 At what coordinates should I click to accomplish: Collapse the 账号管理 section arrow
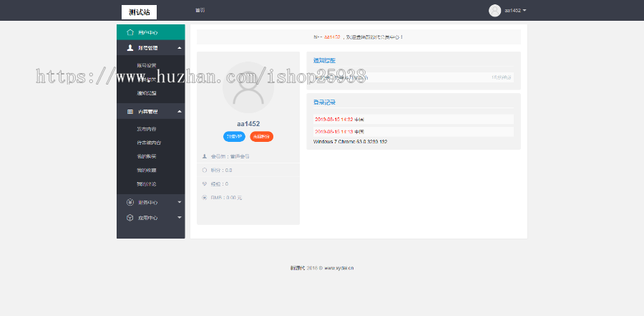click(180, 48)
